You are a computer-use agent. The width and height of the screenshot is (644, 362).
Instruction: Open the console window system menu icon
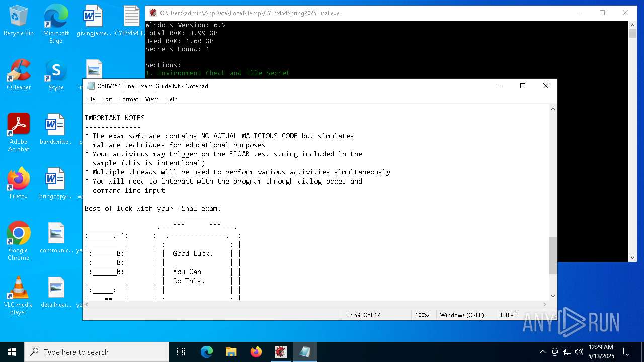pyautogui.click(x=153, y=13)
